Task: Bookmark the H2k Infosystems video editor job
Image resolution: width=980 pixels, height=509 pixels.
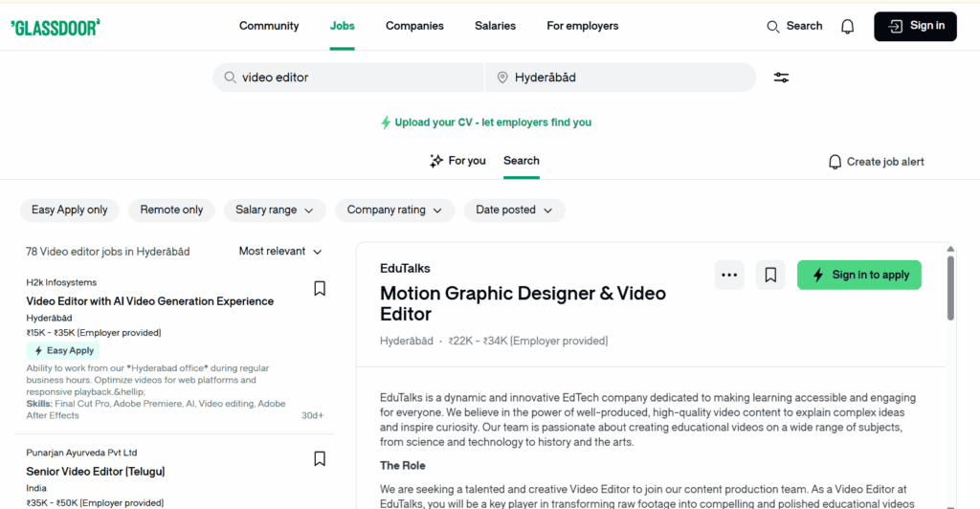Action: (x=320, y=288)
